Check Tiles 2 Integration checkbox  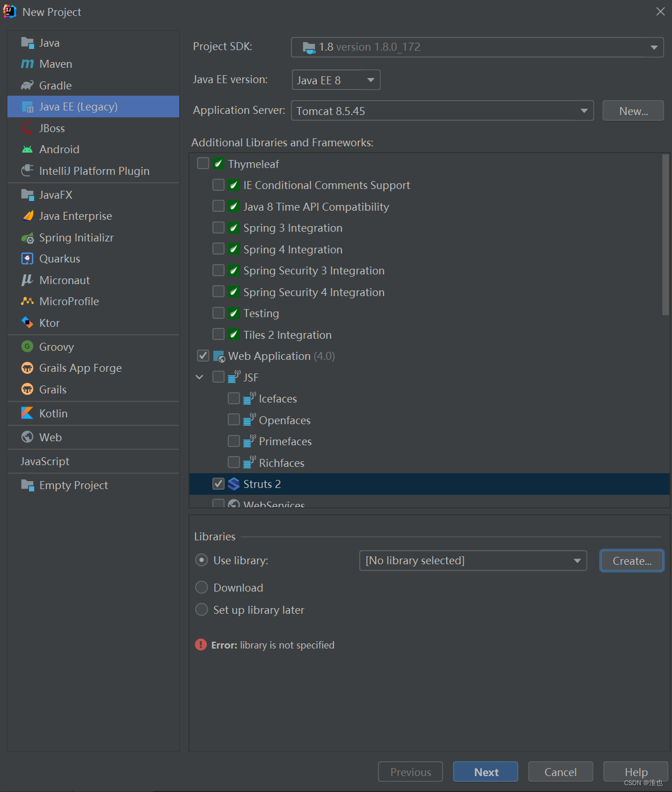(x=218, y=334)
